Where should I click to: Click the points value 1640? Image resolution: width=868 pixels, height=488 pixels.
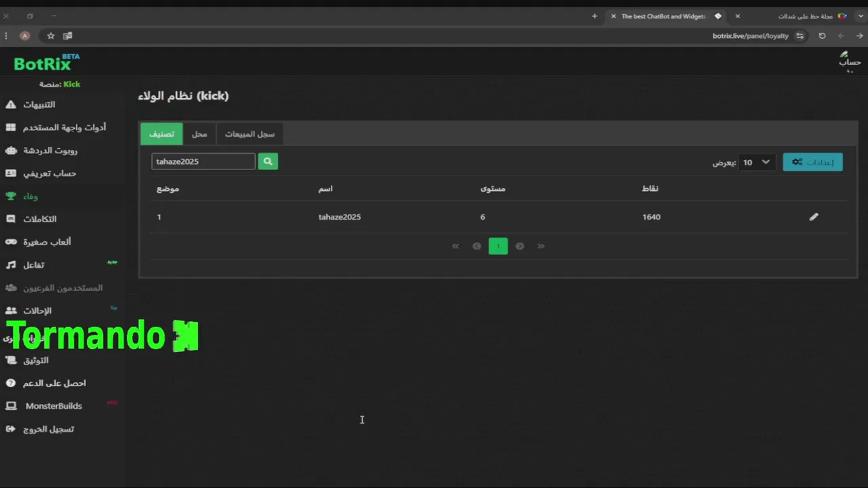coord(651,217)
